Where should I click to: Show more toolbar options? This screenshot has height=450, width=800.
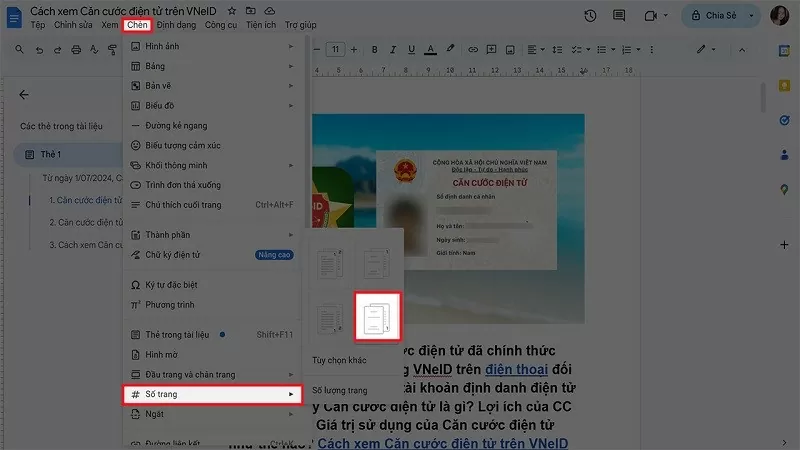click(x=652, y=49)
